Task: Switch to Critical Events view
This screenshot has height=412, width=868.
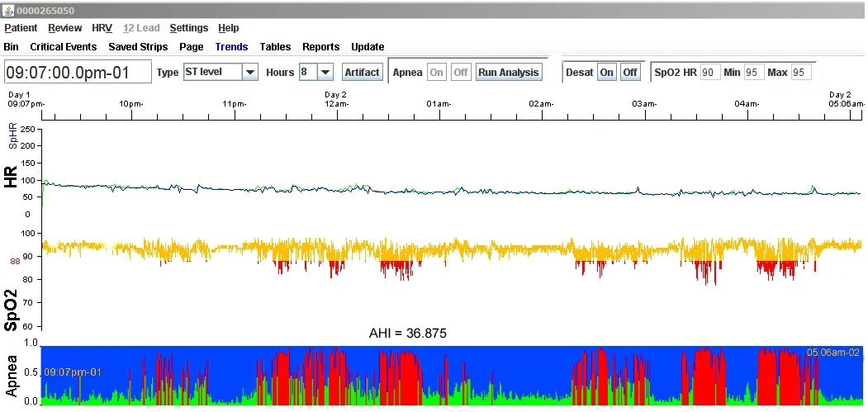Action: click(x=63, y=47)
